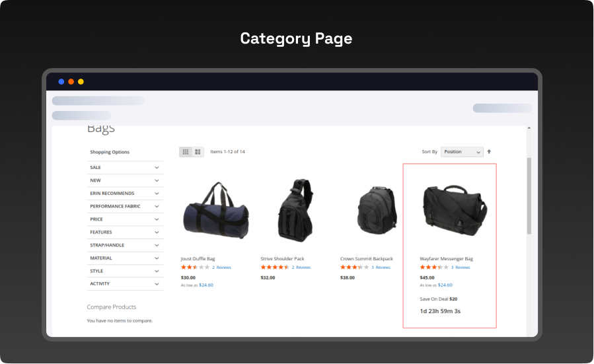Viewport: 594px width, 364px height.
Task: Expand the NEW filter option
Action: 125,180
